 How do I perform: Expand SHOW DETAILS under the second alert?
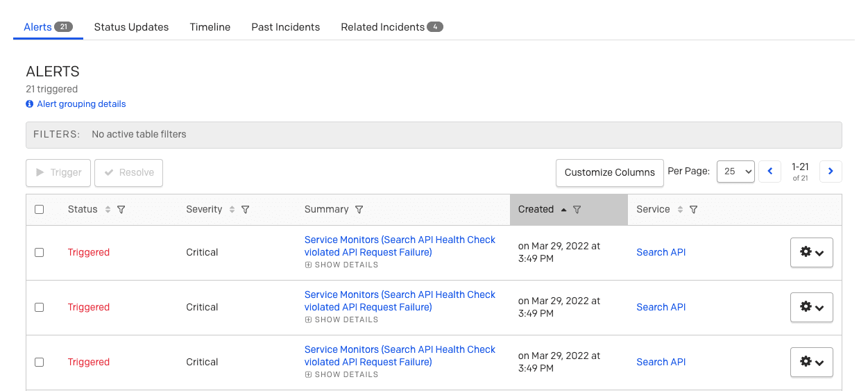341,320
